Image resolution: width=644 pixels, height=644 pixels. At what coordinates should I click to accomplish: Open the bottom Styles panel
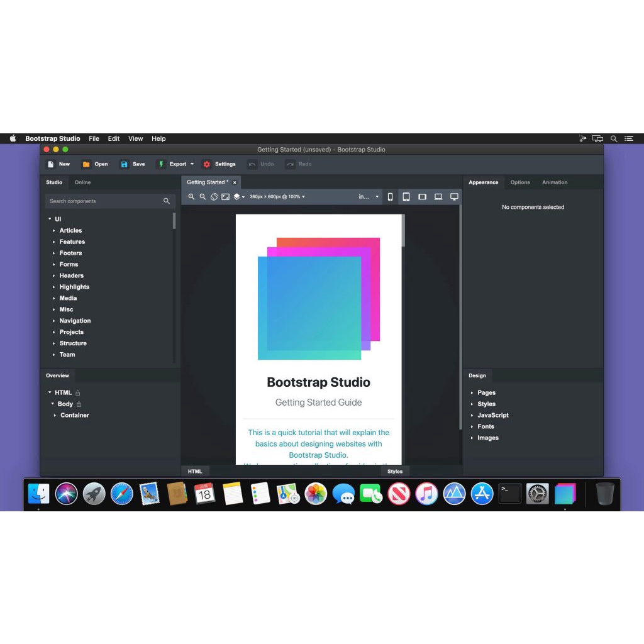point(395,472)
